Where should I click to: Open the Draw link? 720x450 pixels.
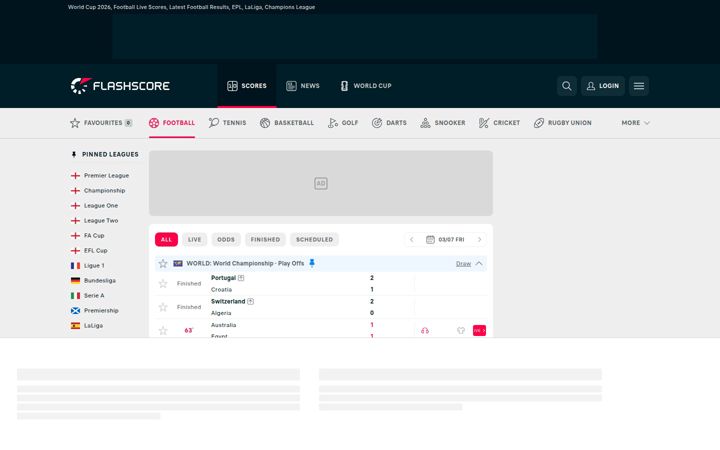coord(463,264)
